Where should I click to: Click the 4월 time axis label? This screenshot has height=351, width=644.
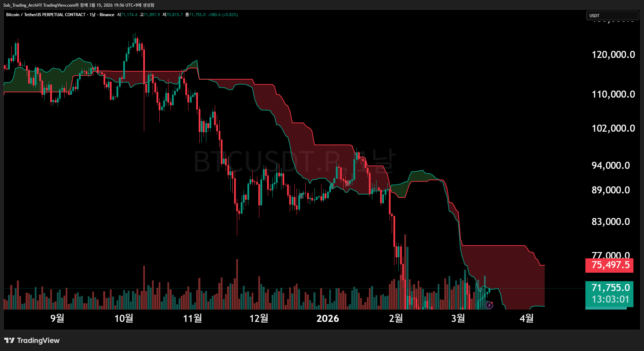click(x=526, y=318)
